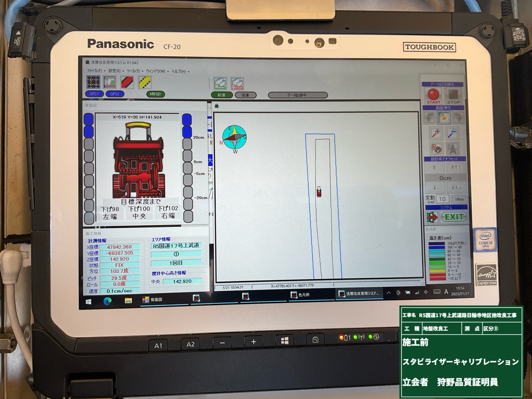Image resolution: width=532 pixels, height=399 pixels.
Task: Switch direction to 後進
Action: 246,95
